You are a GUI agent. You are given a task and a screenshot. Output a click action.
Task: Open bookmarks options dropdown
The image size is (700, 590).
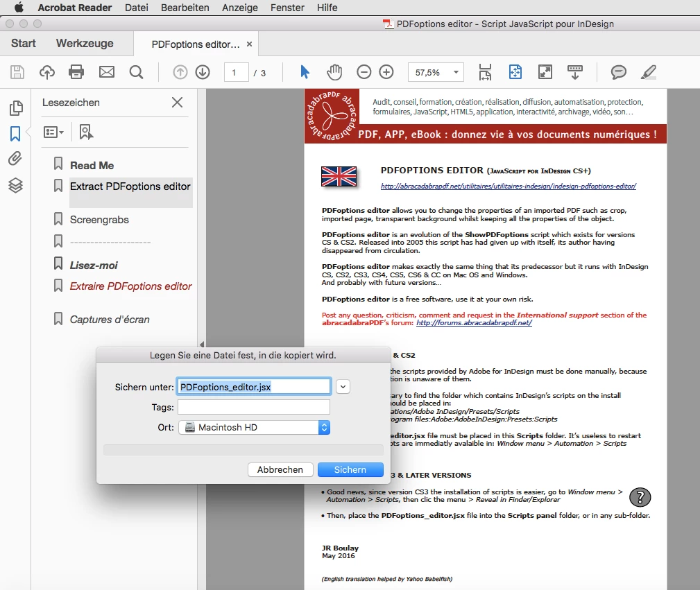(x=53, y=132)
